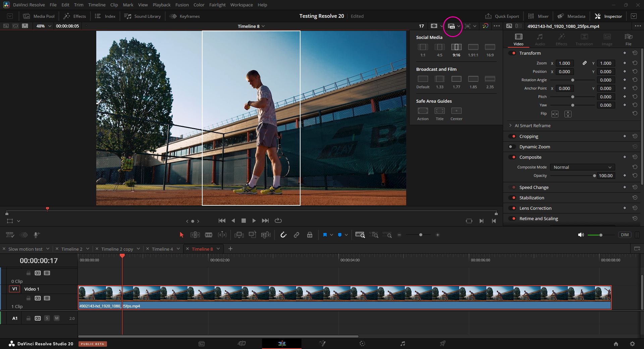Click the Quick Export button

(502, 16)
